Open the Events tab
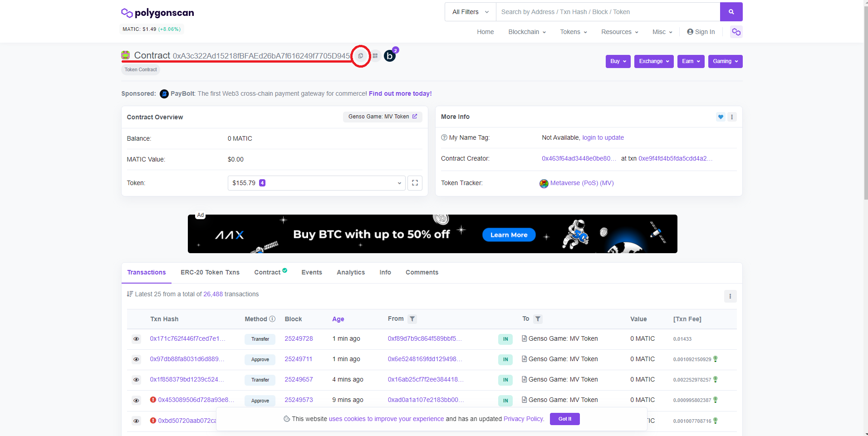This screenshot has height=436, width=868. [312, 272]
